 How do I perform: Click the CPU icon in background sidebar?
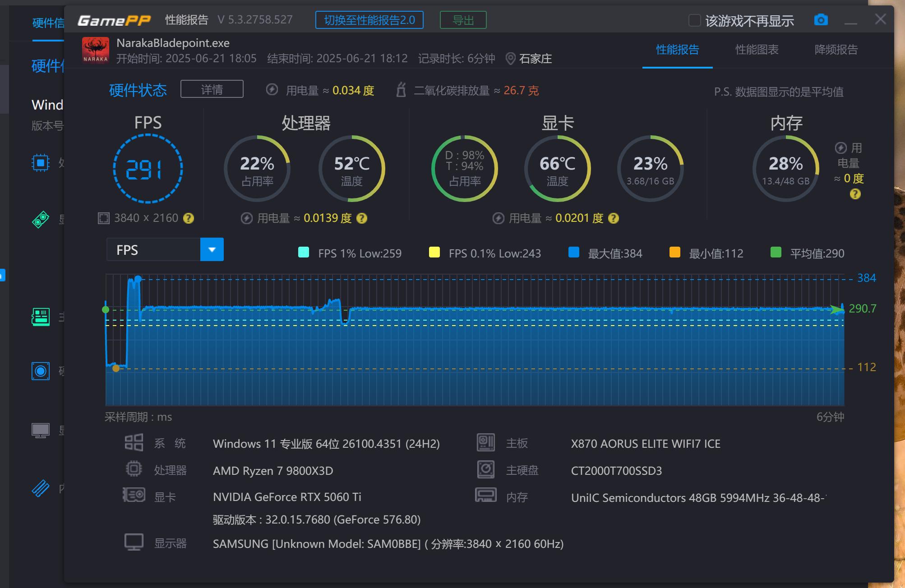coord(41,162)
